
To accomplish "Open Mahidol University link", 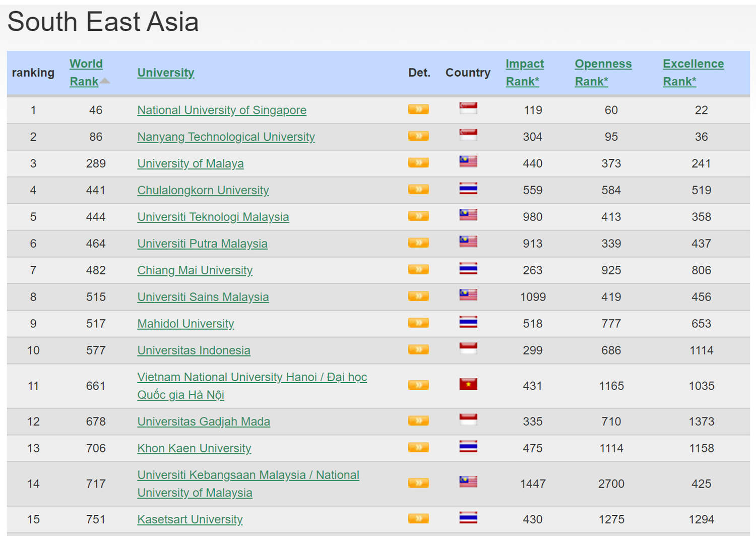I will pos(185,324).
